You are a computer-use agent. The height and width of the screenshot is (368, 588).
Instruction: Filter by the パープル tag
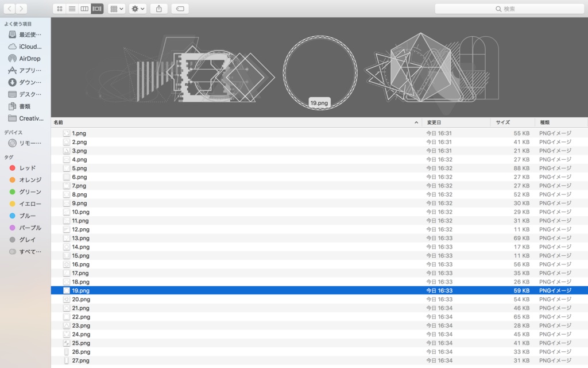pyautogui.click(x=25, y=228)
